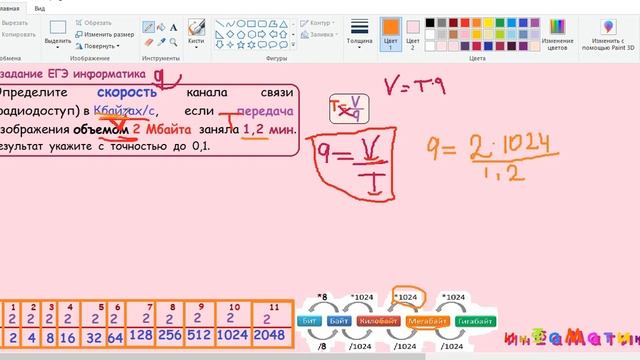Activate Цвет 2 background color

413,34
